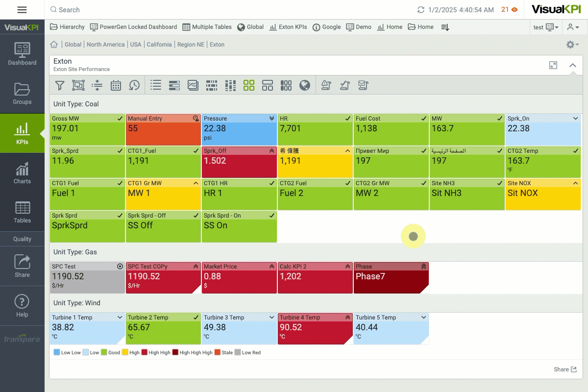The height and width of the screenshot is (392, 588).
Task: Open the Dashboard sidebar tab
Action: click(x=22, y=54)
